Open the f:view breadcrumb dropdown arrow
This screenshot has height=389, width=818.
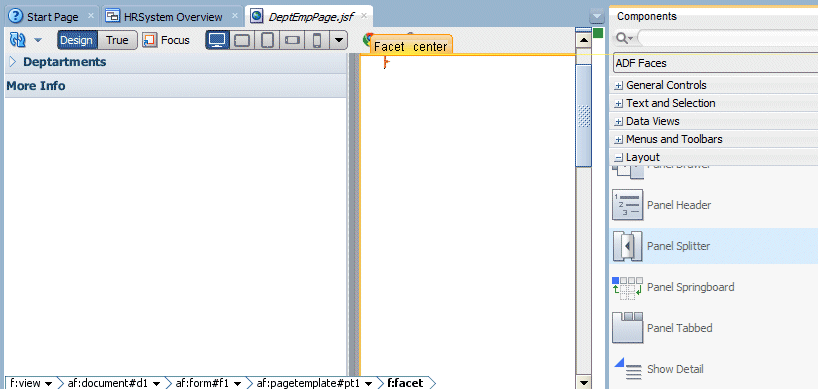pos(49,384)
